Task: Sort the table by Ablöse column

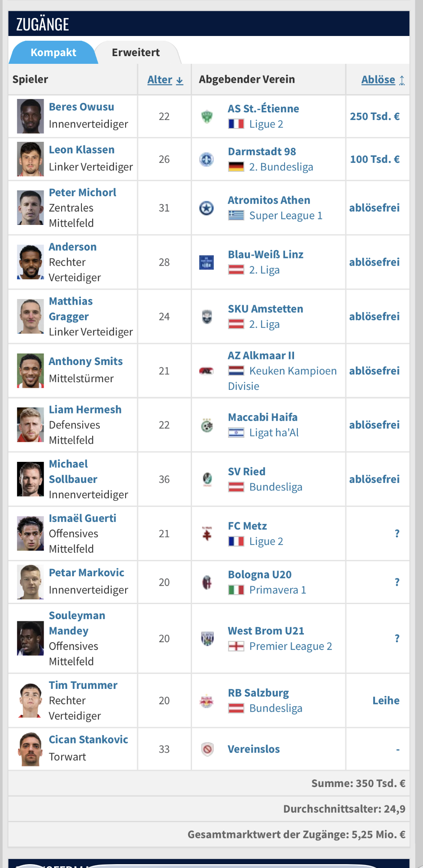Action: [383, 80]
